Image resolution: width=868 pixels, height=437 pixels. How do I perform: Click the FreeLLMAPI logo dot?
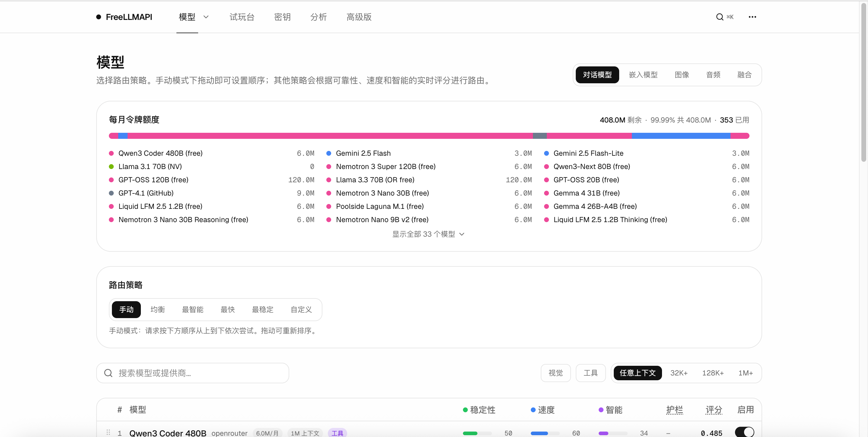[x=98, y=17]
